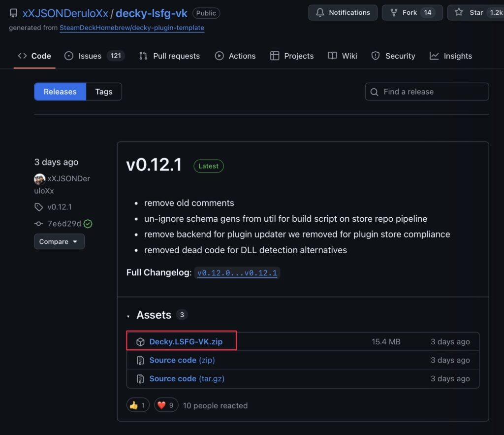Viewport: 504px width, 435px height.
Task: Go to the Pull requests tab
Action: click(x=170, y=56)
